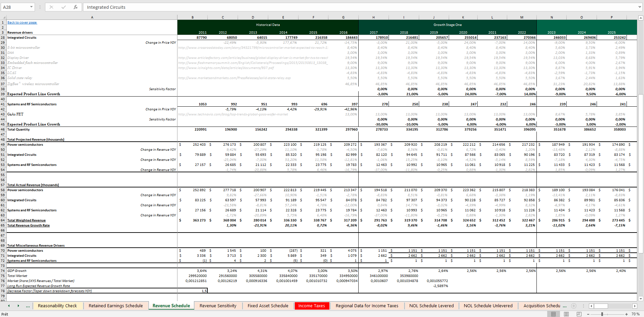The image size is (644, 317).
Task: Click the Cancel X icon in formula bar
Action: (51, 7)
